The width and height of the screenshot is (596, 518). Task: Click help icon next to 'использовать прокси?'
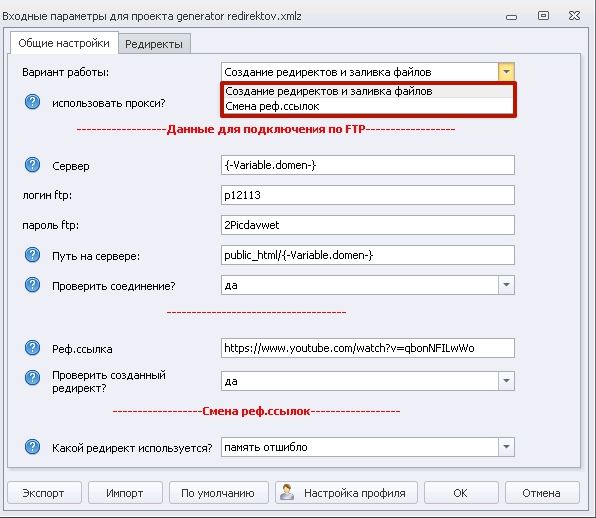click(x=32, y=102)
